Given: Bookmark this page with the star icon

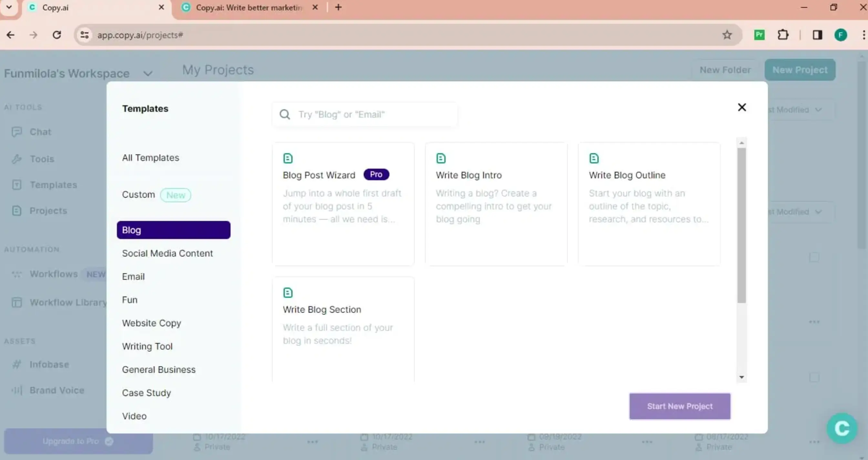Looking at the screenshot, I should [727, 35].
